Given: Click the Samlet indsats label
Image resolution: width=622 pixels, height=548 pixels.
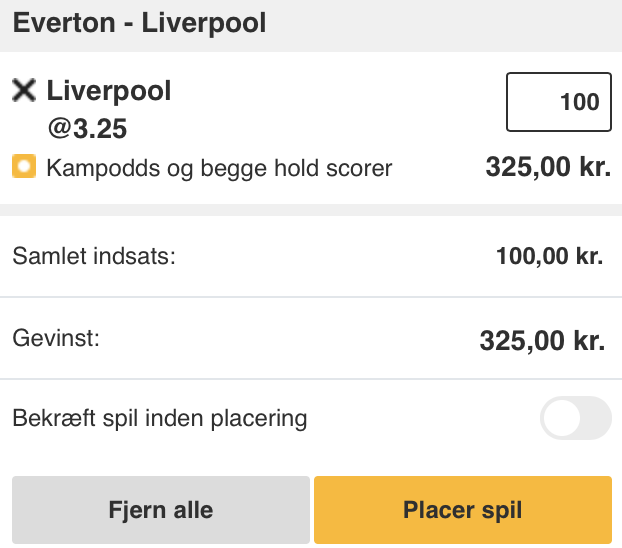Looking at the screenshot, I should [94, 256].
